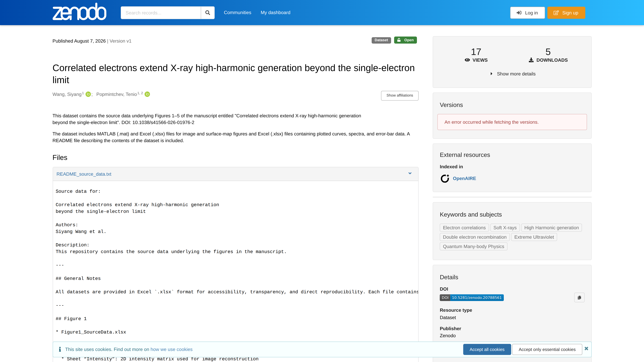
Task: Click the cookie banner info icon
Action: [x=60, y=349]
